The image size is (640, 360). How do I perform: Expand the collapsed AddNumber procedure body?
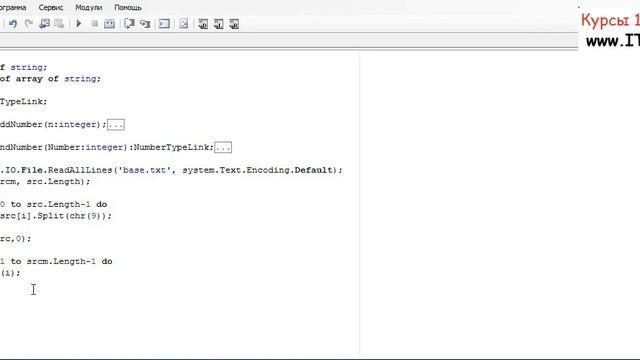click(x=116, y=125)
